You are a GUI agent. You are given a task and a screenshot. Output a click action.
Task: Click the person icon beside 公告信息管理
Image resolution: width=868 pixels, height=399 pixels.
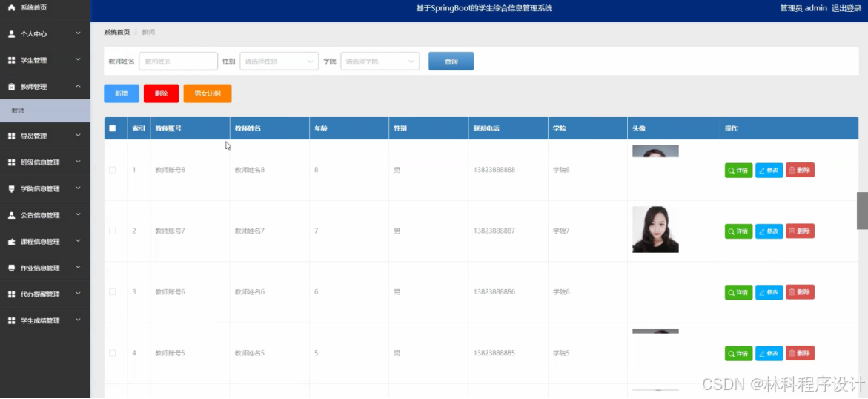click(x=11, y=215)
